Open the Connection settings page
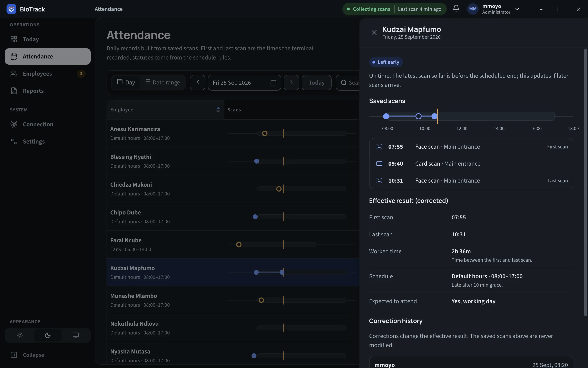The image size is (588, 368). (x=48, y=124)
